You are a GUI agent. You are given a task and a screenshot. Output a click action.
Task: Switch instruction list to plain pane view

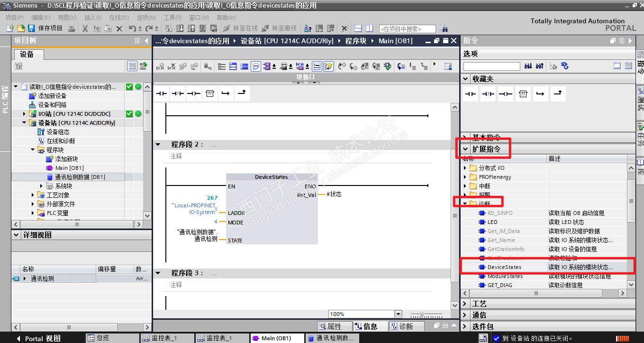[617, 66]
